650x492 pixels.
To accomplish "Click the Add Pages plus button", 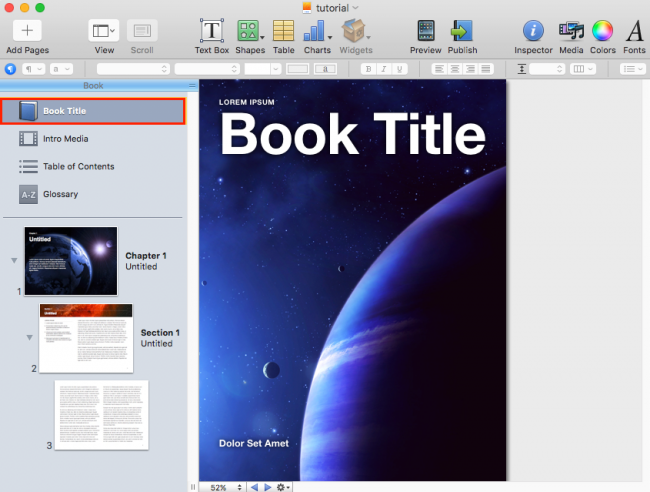I will coord(27,31).
